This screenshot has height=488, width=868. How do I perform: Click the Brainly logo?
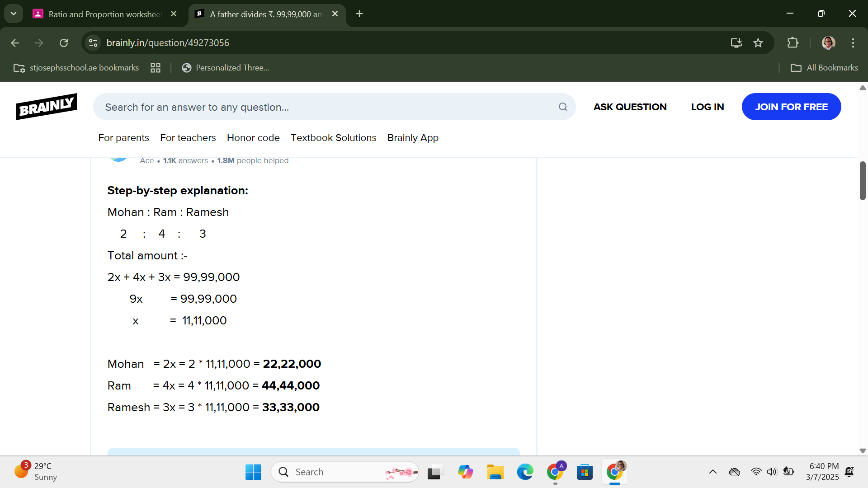[x=47, y=107]
